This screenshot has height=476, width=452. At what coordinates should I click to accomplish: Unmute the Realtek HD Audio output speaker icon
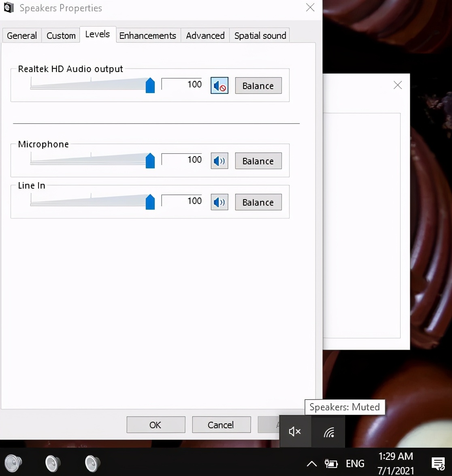[x=219, y=85]
